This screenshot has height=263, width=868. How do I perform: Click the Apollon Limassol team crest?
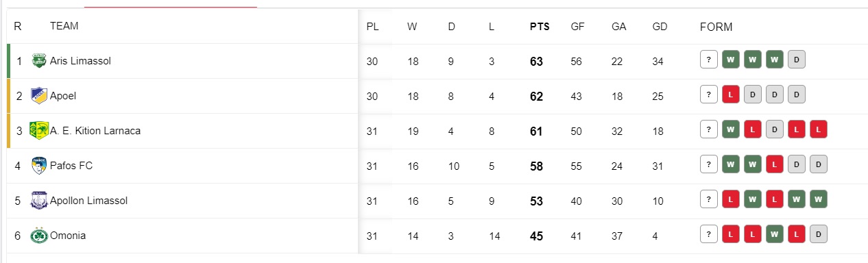(x=39, y=201)
